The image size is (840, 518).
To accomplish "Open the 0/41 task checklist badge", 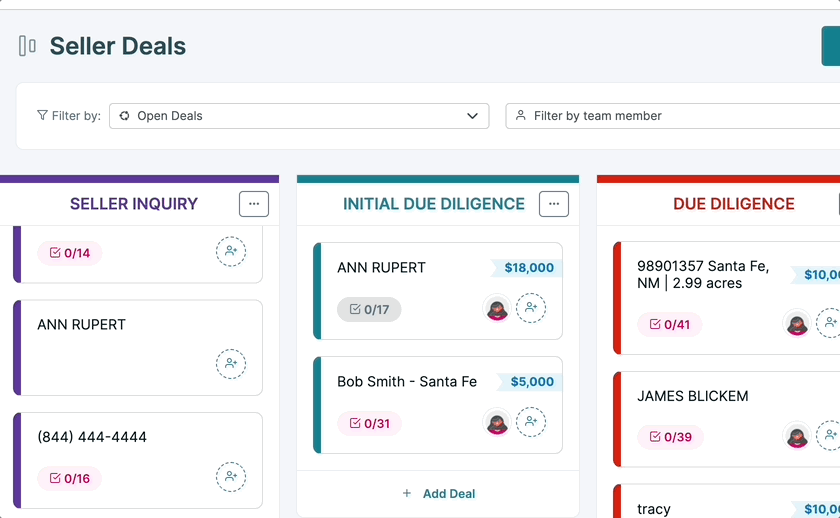I will coord(670,325).
